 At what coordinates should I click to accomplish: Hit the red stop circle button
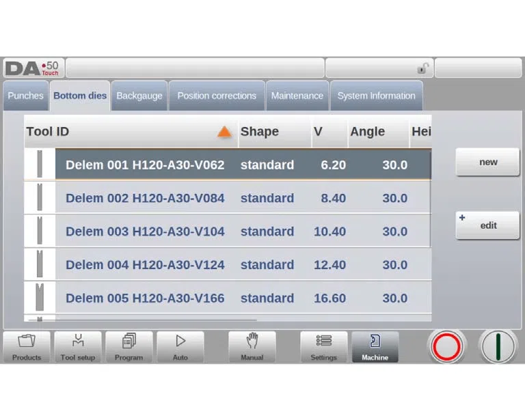[446, 347]
